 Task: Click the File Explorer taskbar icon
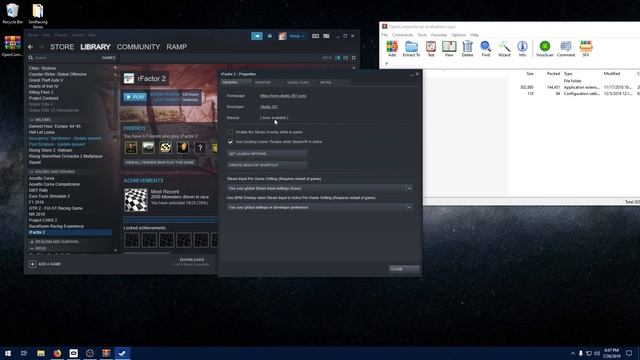click(x=41, y=353)
